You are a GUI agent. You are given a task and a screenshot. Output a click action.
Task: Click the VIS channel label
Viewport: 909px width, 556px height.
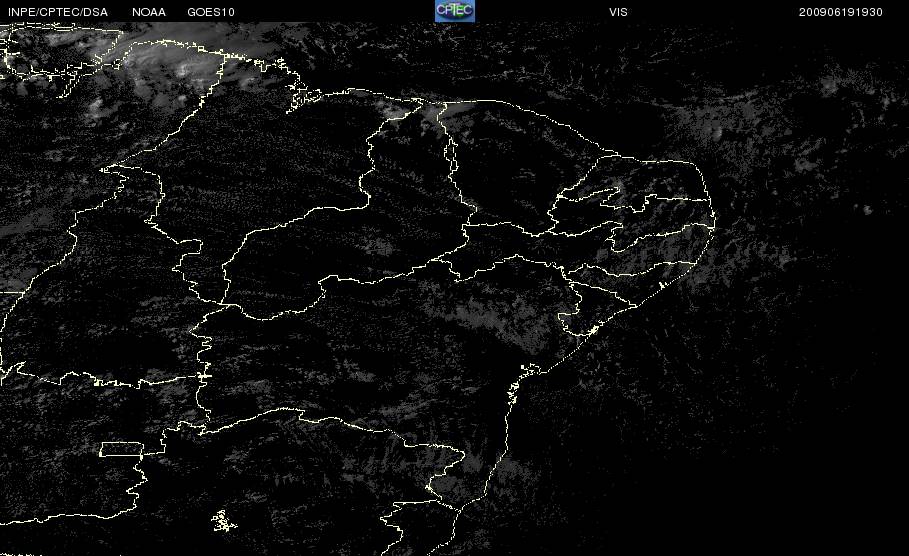tap(618, 12)
